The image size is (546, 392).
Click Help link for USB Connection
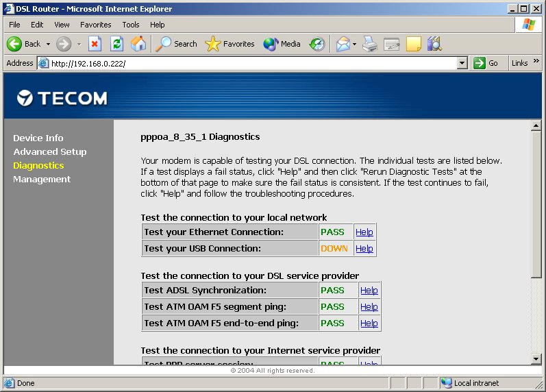click(364, 249)
